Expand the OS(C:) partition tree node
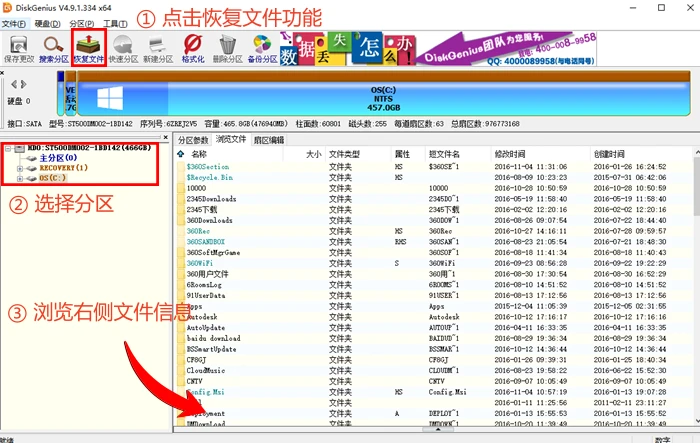Viewport: 700px width, 443px height. (x=21, y=179)
